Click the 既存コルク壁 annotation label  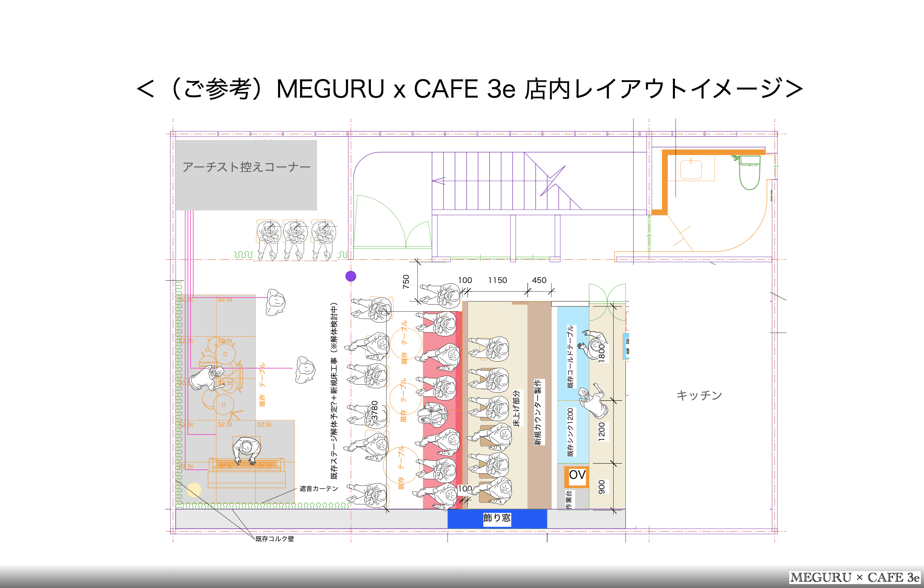(275, 539)
